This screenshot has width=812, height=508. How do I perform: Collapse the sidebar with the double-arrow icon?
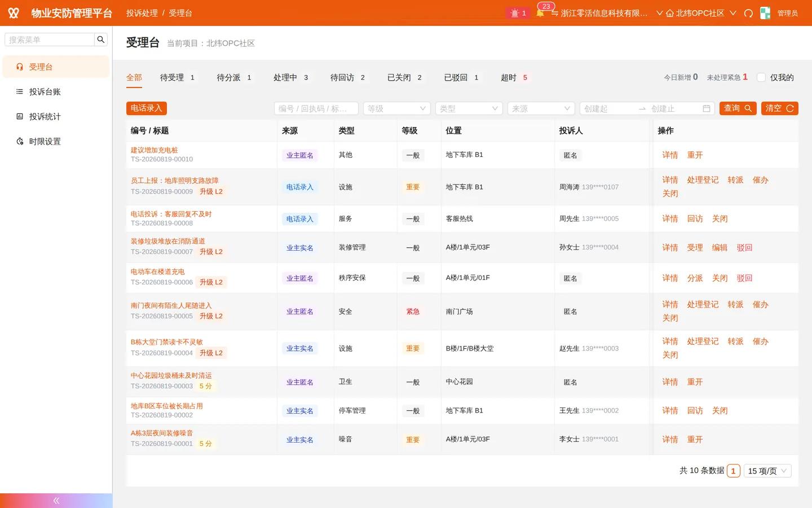56,501
